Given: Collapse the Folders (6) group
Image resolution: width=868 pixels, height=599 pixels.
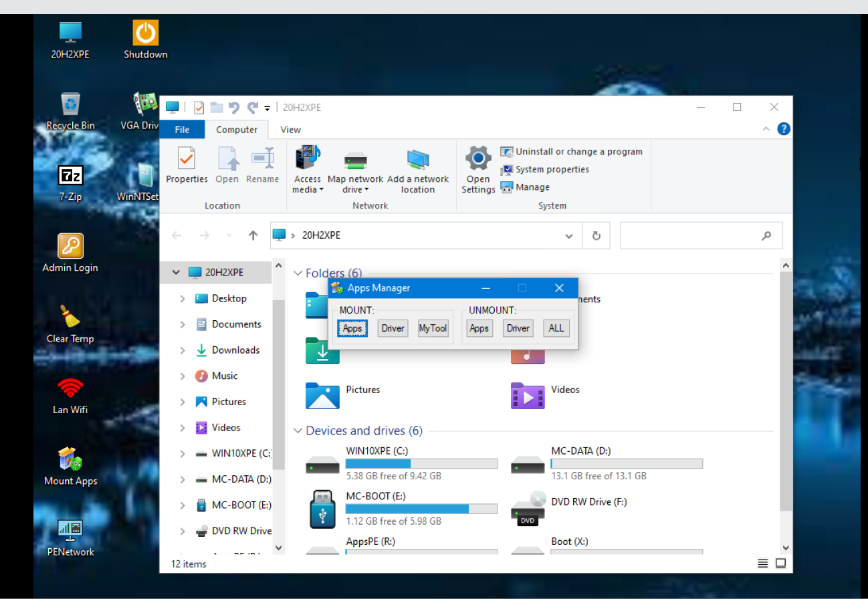Looking at the screenshot, I should 298,273.
